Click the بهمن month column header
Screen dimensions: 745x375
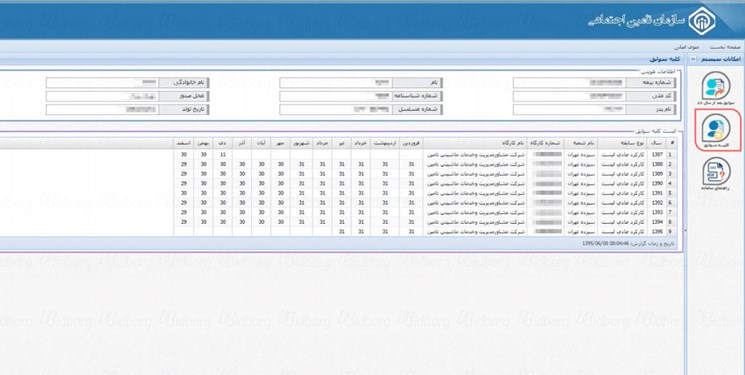point(203,143)
